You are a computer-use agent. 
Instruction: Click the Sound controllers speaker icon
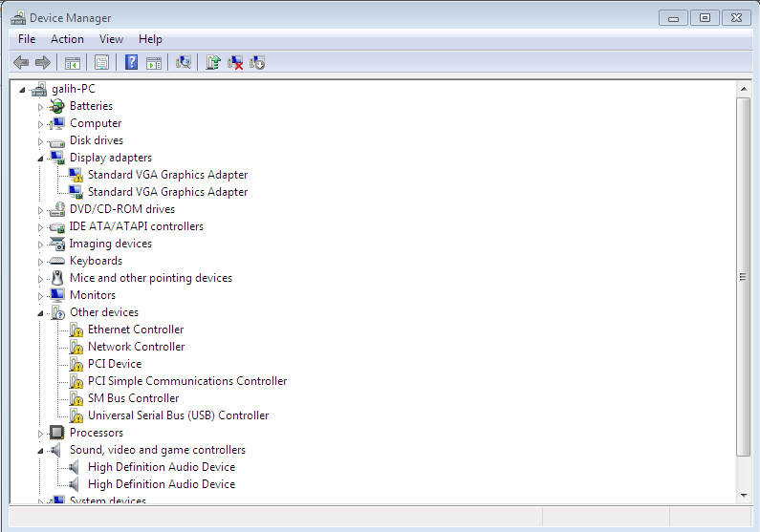[x=56, y=450]
